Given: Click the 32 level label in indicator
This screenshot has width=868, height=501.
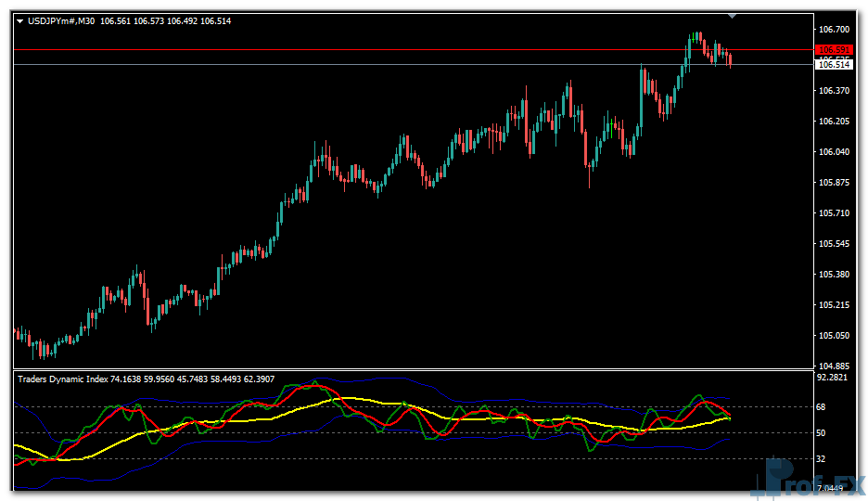Looking at the screenshot, I should [823, 459].
